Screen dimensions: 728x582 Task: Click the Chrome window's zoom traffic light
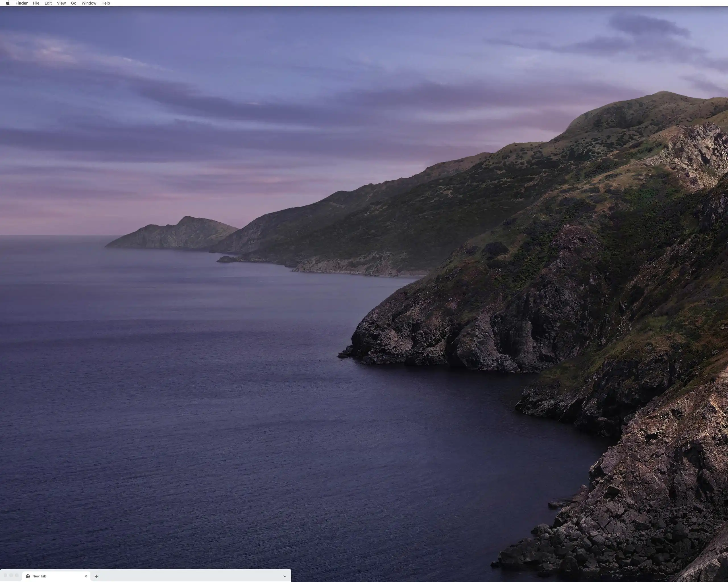pyautogui.click(x=17, y=575)
